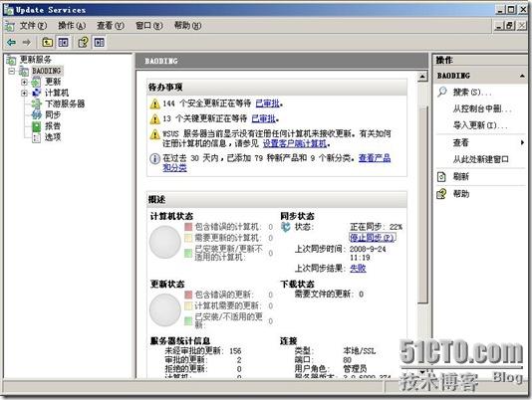Image resolution: width=532 pixels, height=400 pixels.
Task: Click green swatch for 已安装/不适用的更新
Action: coord(188,320)
